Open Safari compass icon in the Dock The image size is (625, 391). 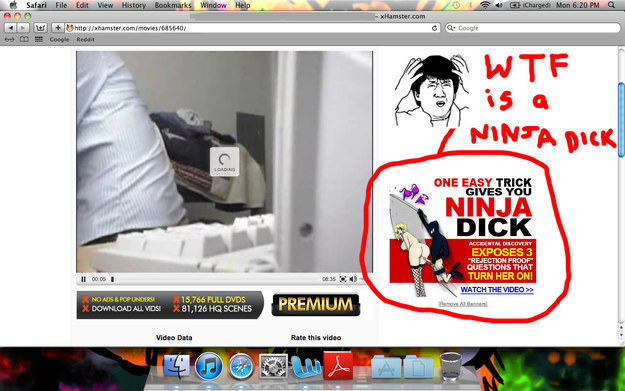[241, 366]
